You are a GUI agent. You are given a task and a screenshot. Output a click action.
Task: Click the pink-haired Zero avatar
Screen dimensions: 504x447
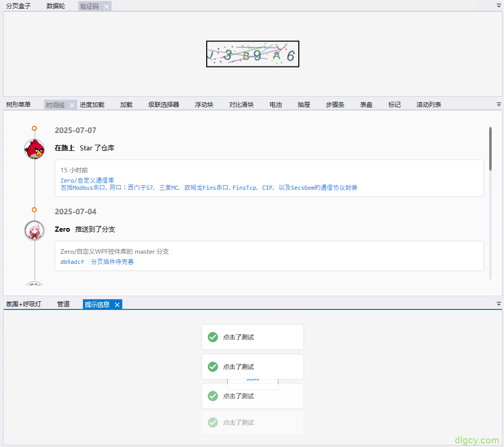click(x=34, y=230)
